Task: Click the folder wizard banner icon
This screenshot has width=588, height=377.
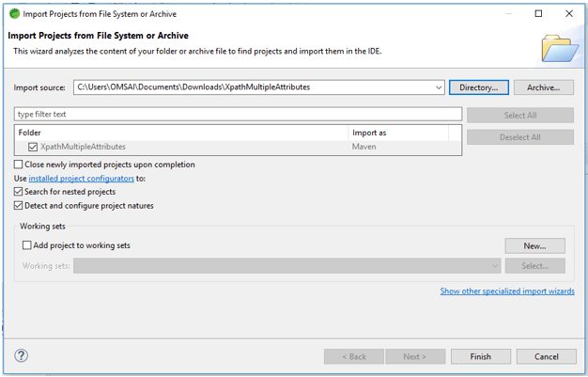Action: pos(559,46)
